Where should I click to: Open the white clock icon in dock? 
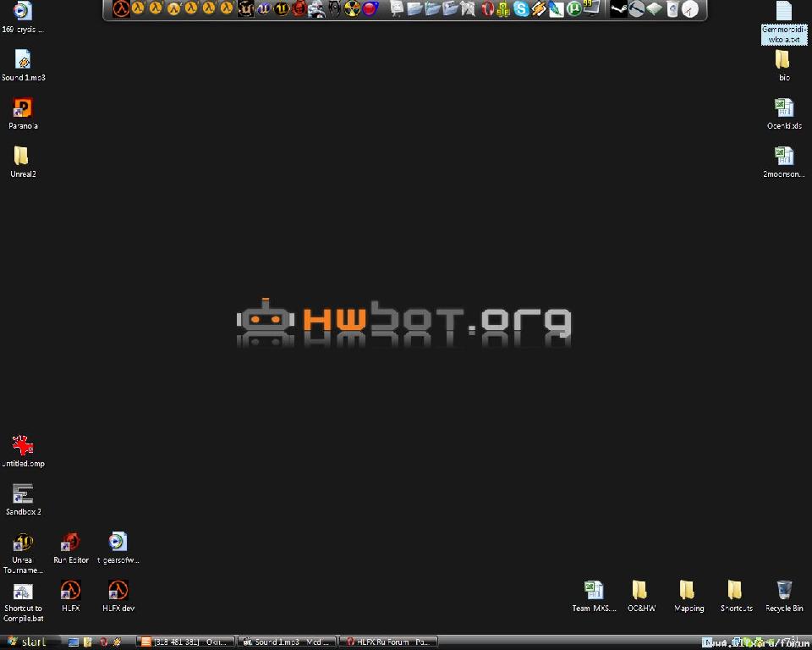click(x=690, y=8)
